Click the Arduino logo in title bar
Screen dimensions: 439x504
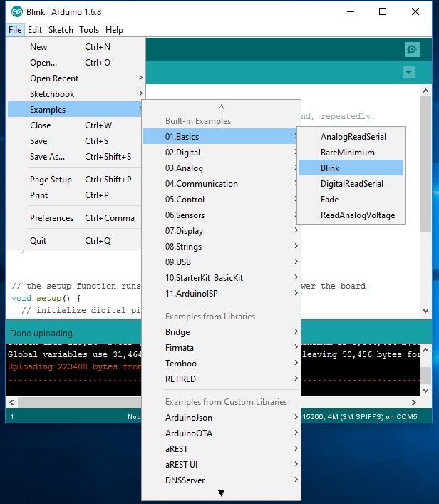[16, 12]
